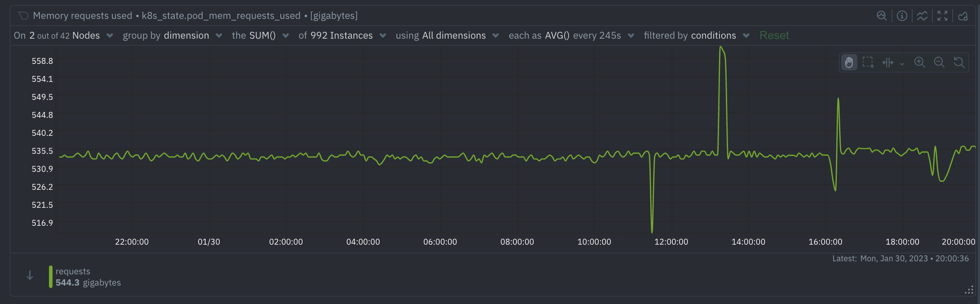Click the add-to-dashboard icon
Image resolution: width=980 pixels, height=304 pixels.
click(962, 16)
